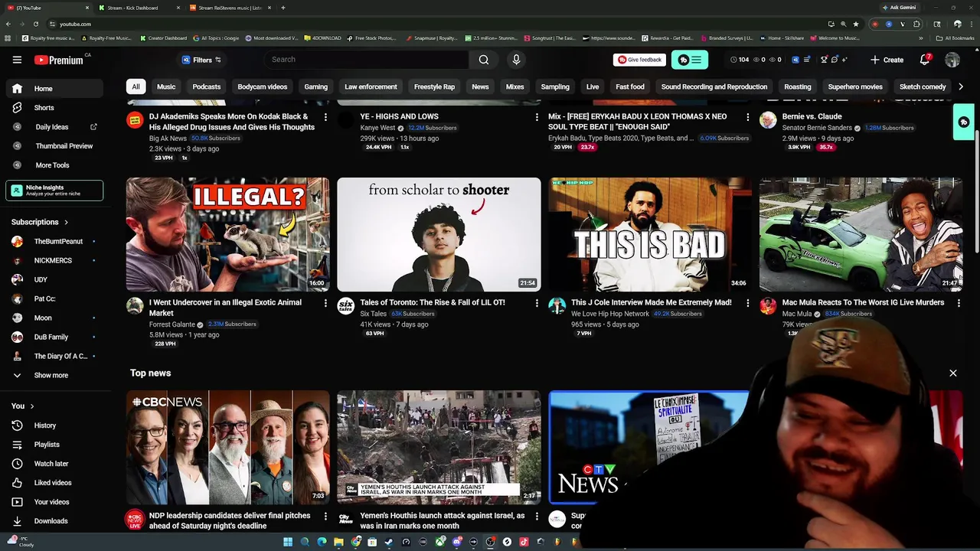Viewport: 980px width, 551px height.
Task: Select the Music filter chip
Action: (166, 86)
